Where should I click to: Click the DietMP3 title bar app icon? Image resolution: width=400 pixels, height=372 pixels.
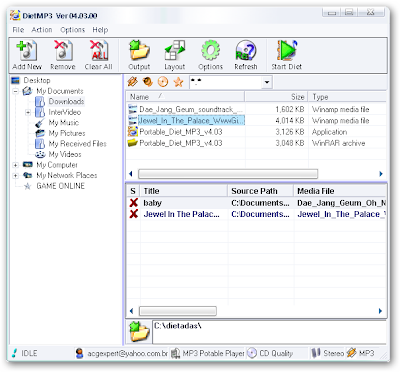(x=15, y=16)
